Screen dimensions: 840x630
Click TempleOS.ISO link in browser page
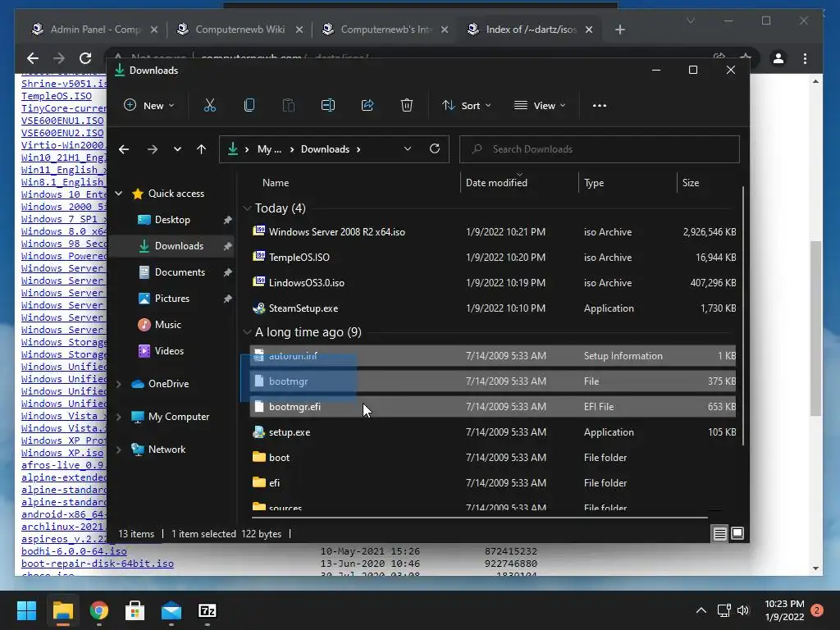(x=57, y=96)
